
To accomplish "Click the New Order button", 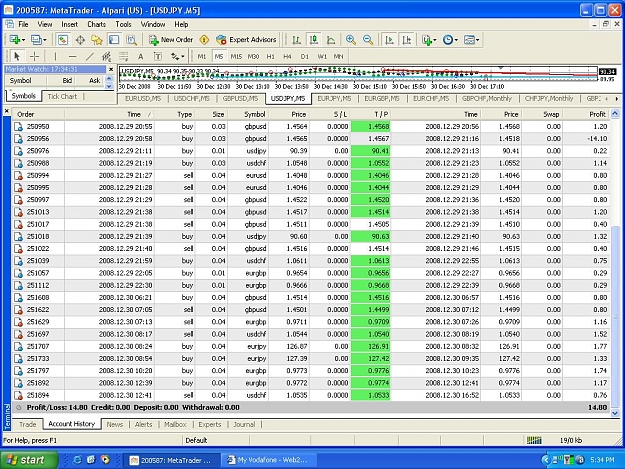I will click(x=171, y=39).
